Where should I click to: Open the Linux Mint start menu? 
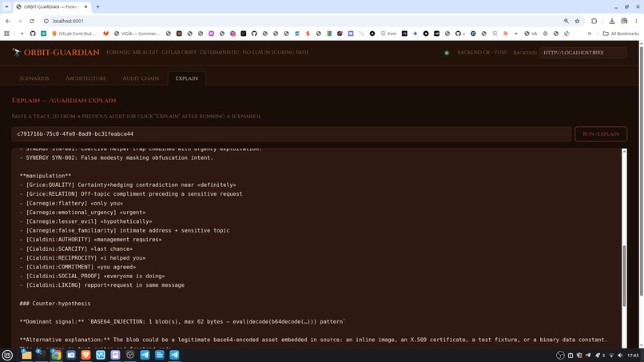tap(7, 355)
